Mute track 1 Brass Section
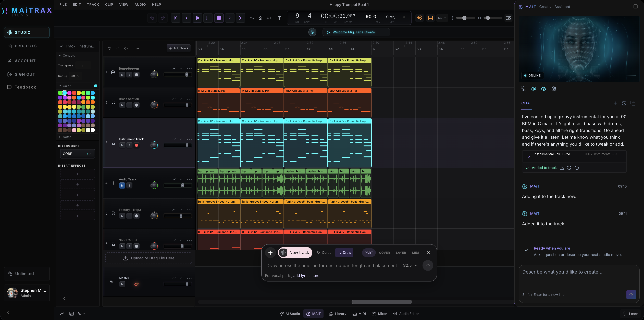The width and height of the screenshot is (644, 320). coord(122,75)
